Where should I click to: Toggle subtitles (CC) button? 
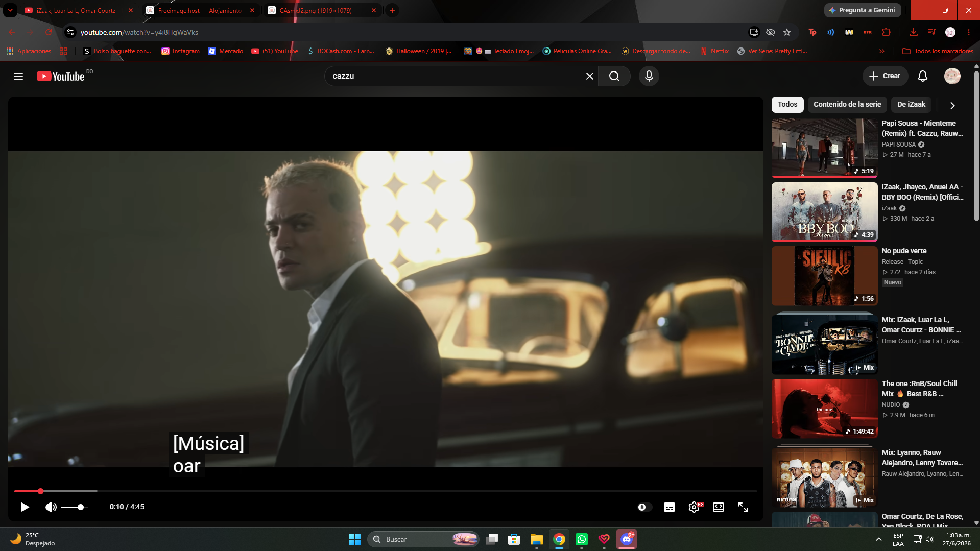tap(669, 507)
